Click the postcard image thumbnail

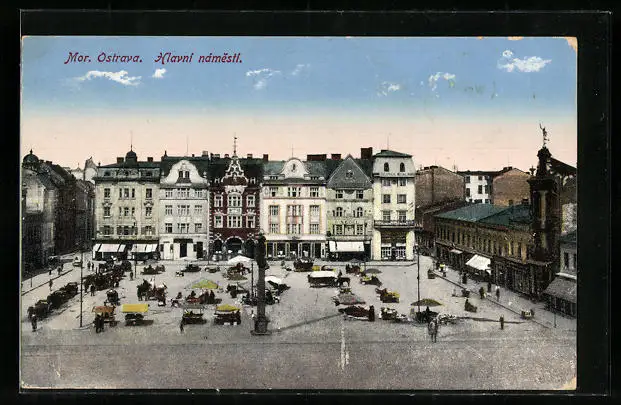point(298,213)
